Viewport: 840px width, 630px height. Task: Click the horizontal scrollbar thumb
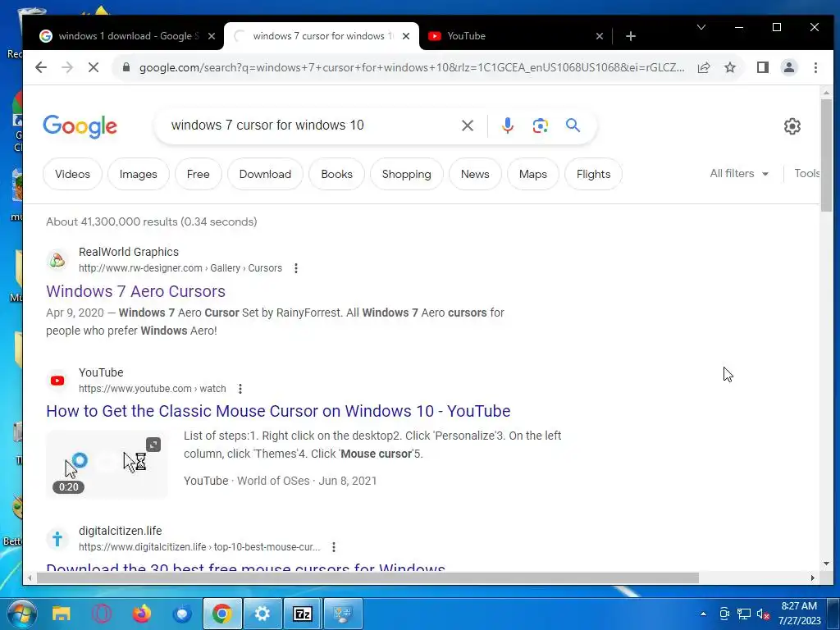point(368,578)
